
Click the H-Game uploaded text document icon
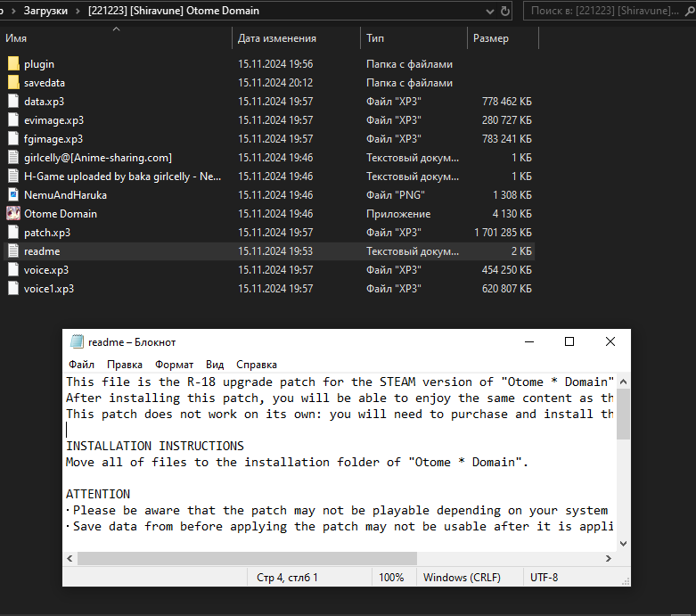(x=13, y=177)
